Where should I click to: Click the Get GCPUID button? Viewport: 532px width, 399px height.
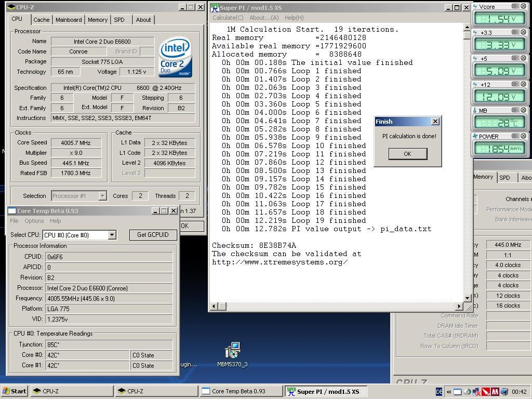(153, 235)
